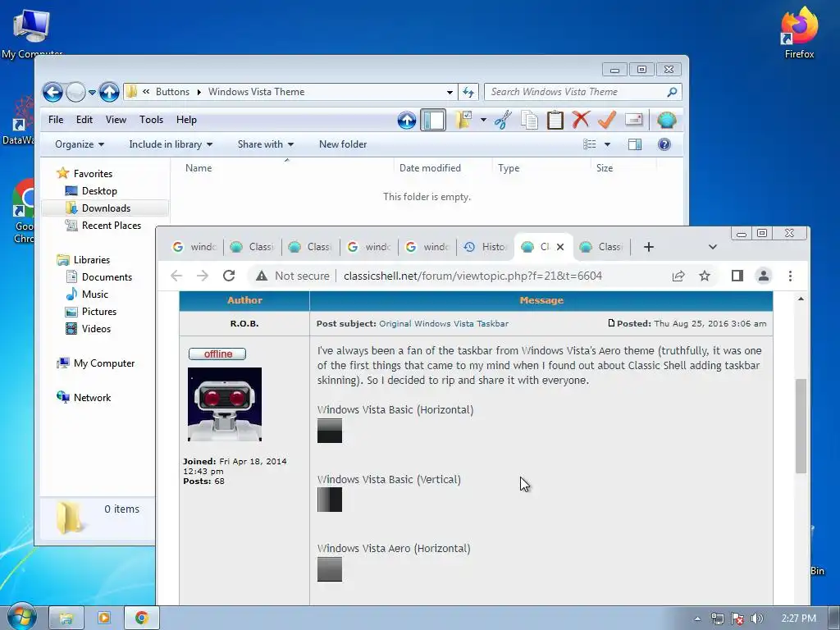Screen dimensions: 840x630
Task: Click the Up arrow beside Explorer's address bar
Action: point(109,92)
